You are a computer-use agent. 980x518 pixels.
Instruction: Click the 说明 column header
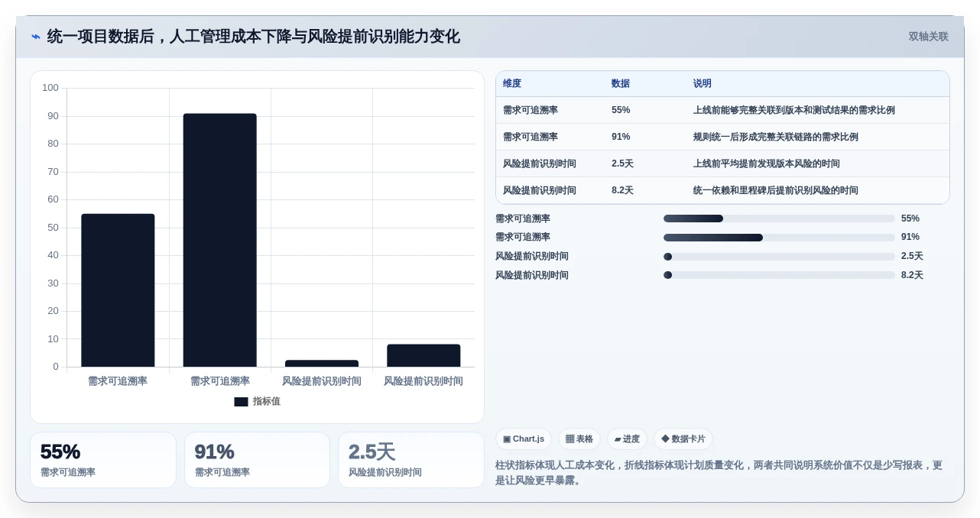(x=703, y=84)
